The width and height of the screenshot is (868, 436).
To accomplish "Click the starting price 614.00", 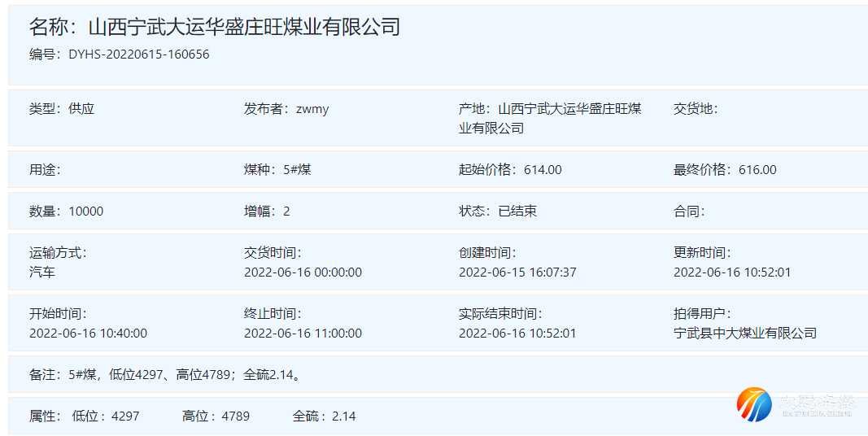I will [x=543, y=169].
